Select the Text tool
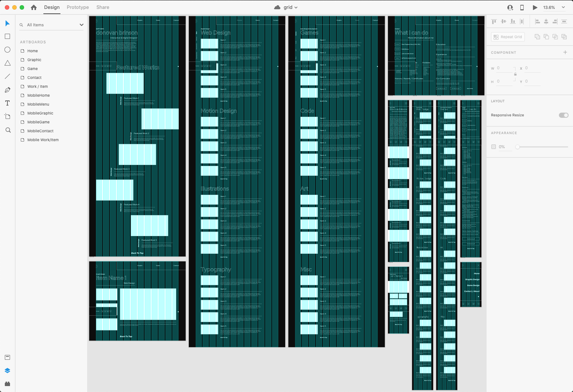The height and width of the screenshot is (392, 573). [7, 103]
